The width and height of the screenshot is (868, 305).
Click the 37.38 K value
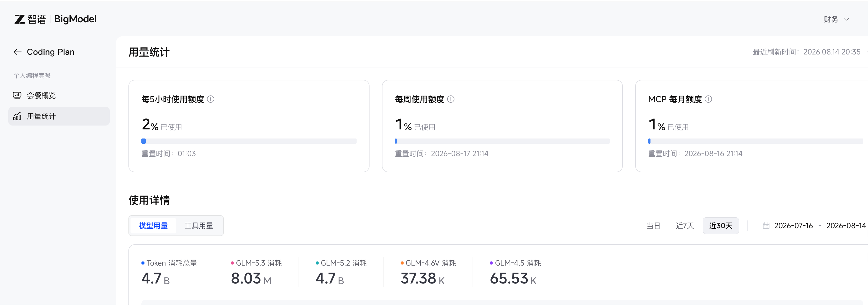(x=423, y=279)
